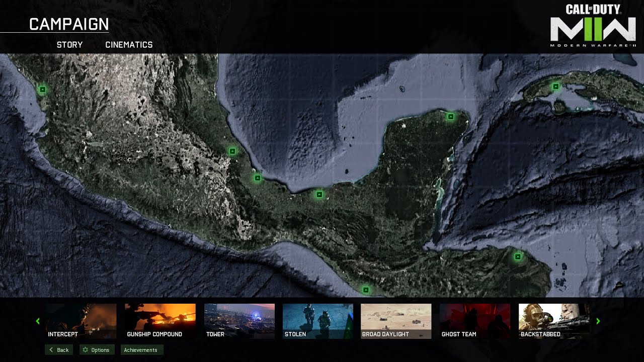
Task: Select the Stolen mission thumbnail
Action: point(318,321)
